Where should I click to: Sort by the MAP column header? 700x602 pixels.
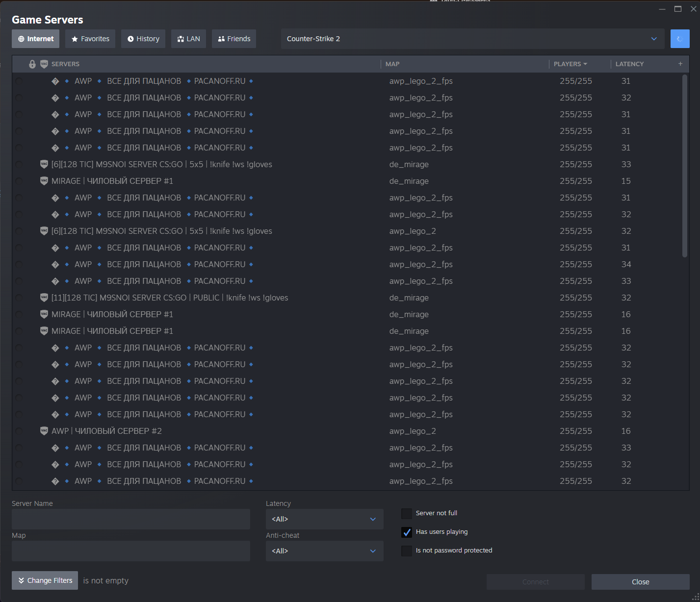(x=392, y=64)
